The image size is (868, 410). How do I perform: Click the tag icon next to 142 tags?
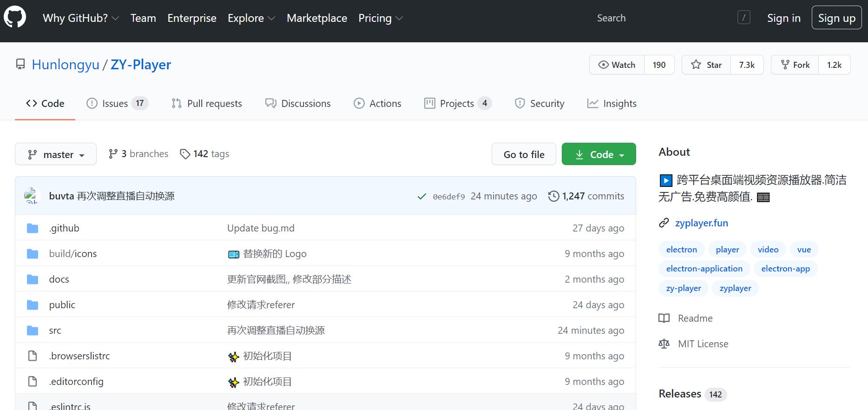click(x=185, y=154)
